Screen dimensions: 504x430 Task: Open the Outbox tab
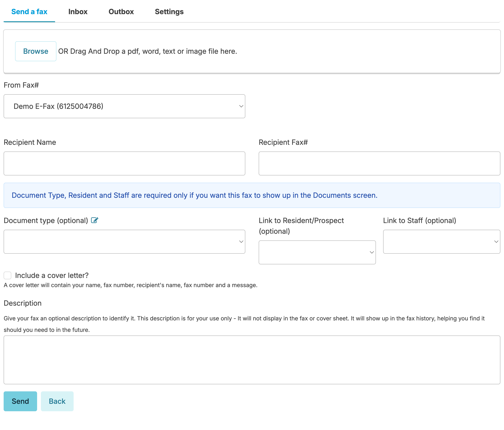[121, 12]
